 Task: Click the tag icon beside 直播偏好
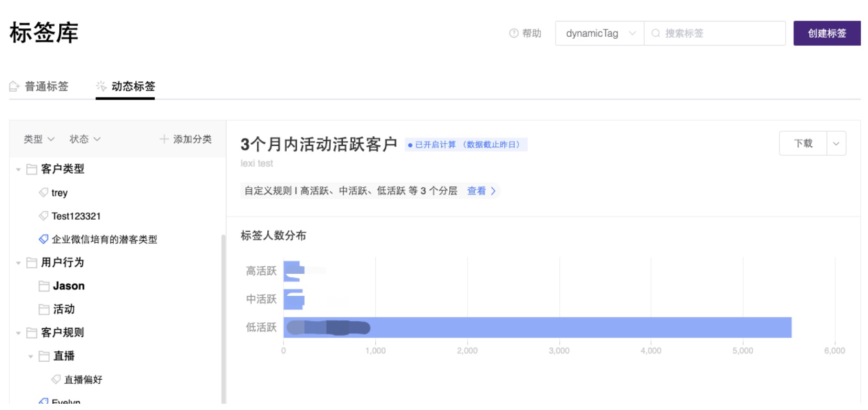click(x=56, y=379)
